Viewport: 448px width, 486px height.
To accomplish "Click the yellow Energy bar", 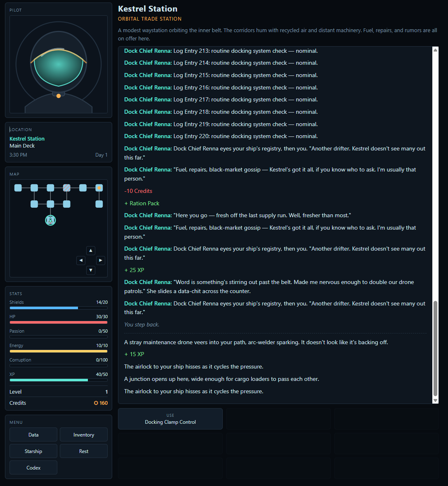I will 59,351.
